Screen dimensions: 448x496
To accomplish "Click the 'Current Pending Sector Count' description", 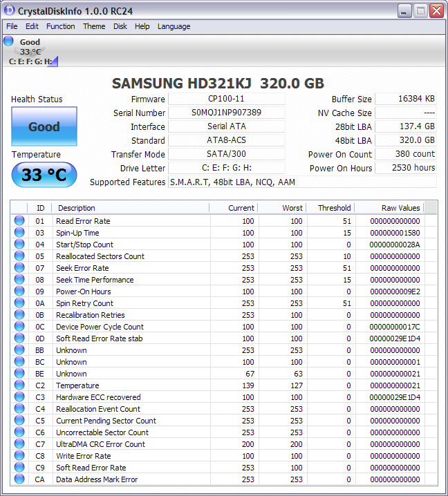I will 106,421.
